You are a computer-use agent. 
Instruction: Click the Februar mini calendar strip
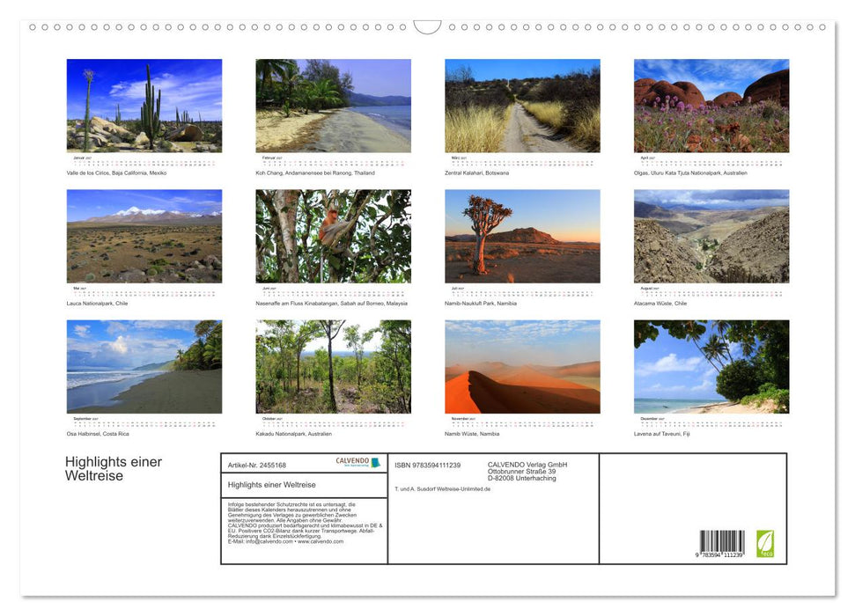[333, 161]
